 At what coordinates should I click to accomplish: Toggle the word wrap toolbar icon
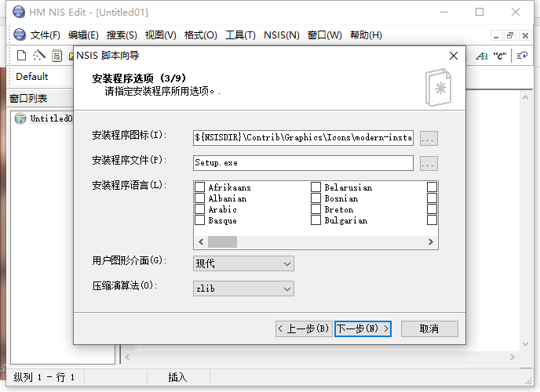[x=522, y=56]
